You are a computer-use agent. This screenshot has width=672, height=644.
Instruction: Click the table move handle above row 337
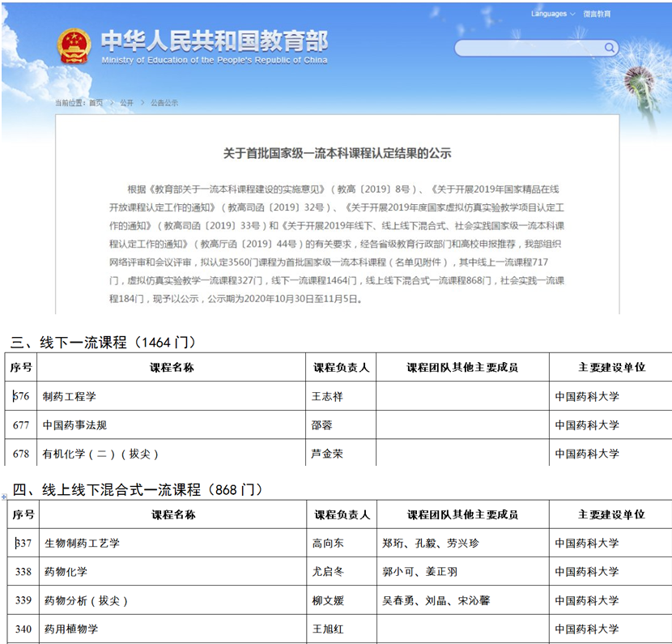tap(4, 497)
